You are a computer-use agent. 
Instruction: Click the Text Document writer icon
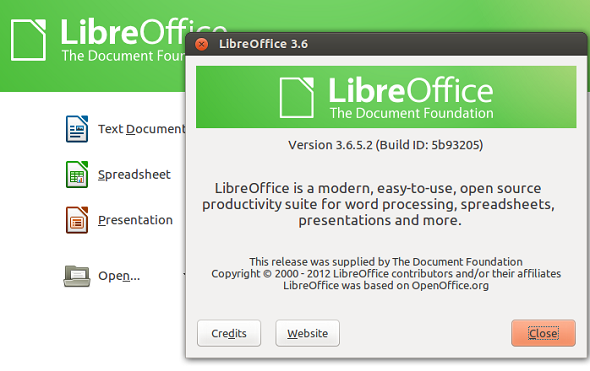(77, 129)
